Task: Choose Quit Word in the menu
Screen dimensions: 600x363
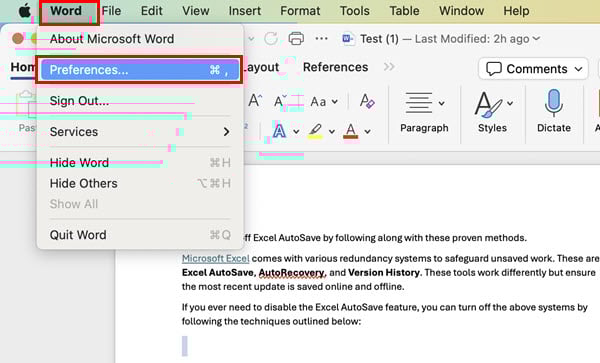Action: pos(78,235)
